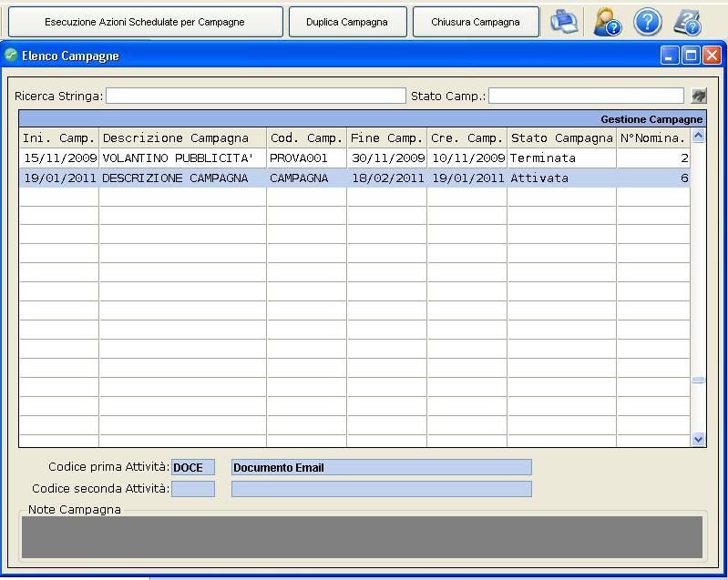Click the DOCE code in Codice prima Attività
This screenshot has height=580, width=728.
tap(193, 467)
